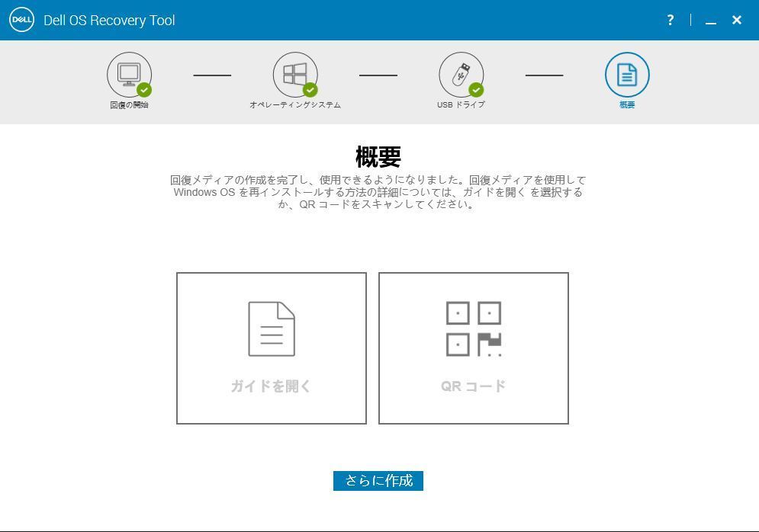Click the USB ドライブ step label
Screen dimensions: 759x532
(x=461, y=105)
